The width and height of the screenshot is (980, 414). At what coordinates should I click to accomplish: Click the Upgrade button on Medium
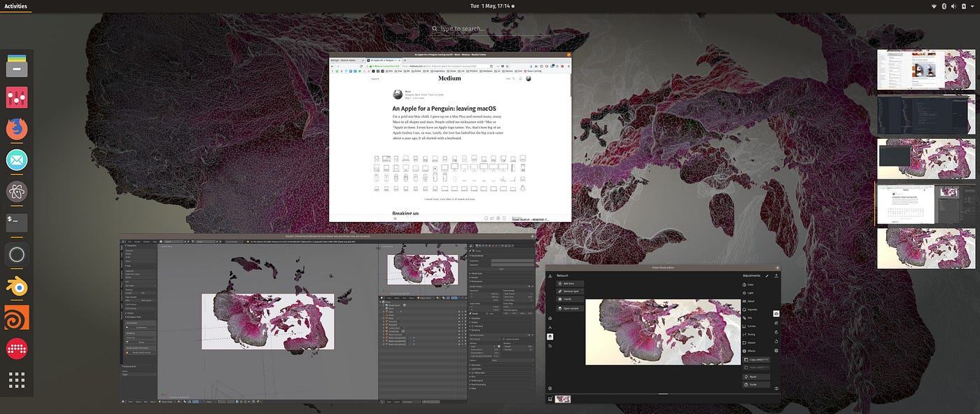[x=375, y=78]
